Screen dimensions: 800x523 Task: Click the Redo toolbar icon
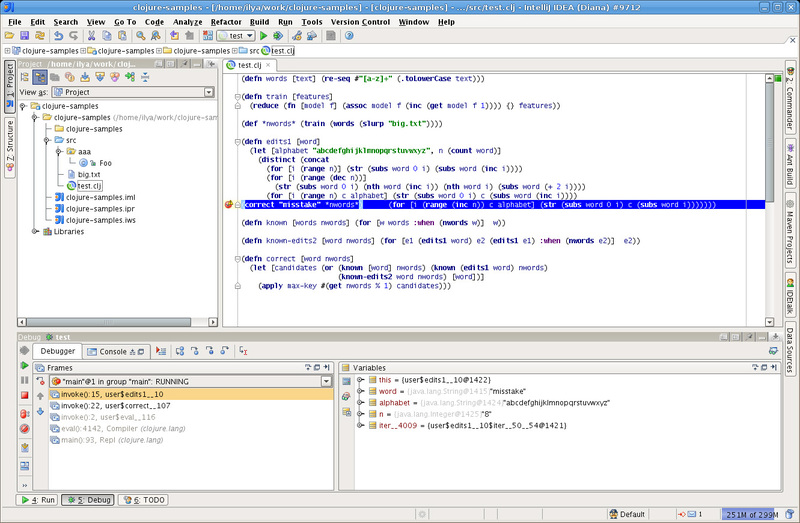[74, 36]
